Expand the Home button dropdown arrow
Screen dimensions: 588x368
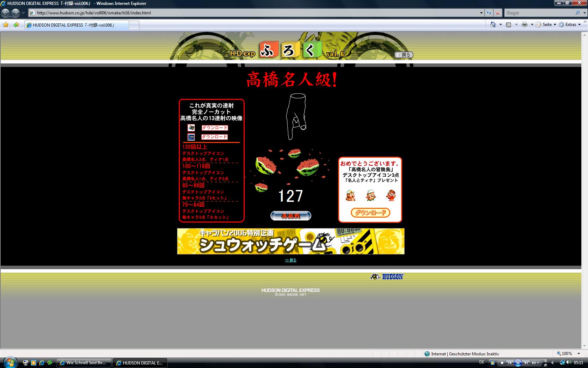point(500,25)
